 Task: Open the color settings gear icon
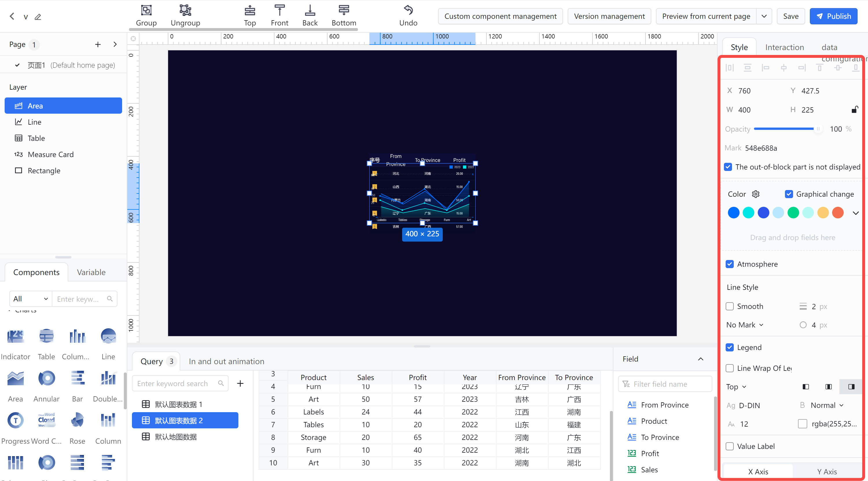pyautogui.click(x=756, y=194)
